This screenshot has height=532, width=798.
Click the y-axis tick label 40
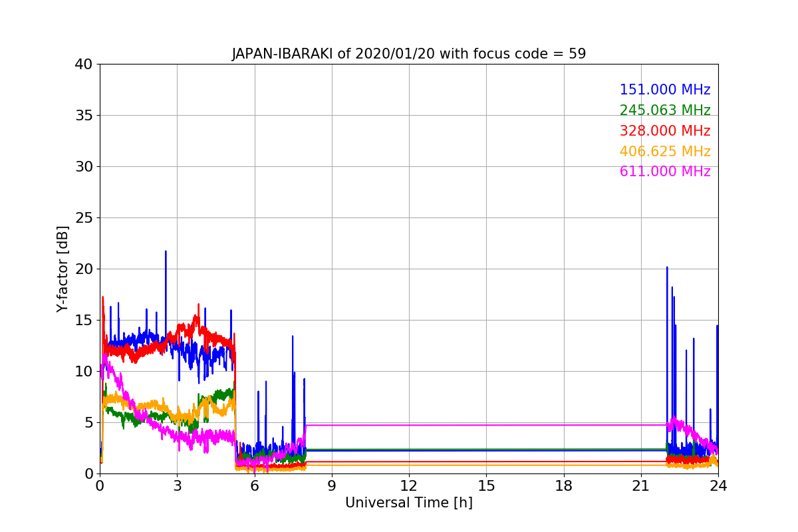84,65
